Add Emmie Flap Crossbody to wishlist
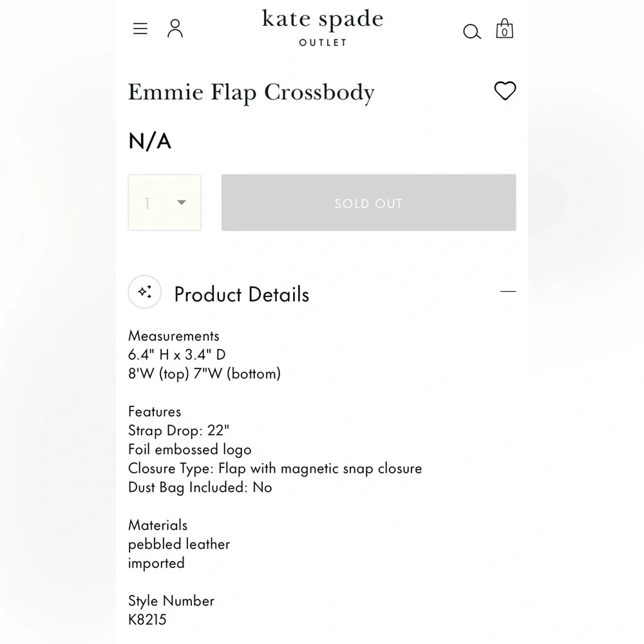Viewport: 644px width, 644px height. pos(505,90)
